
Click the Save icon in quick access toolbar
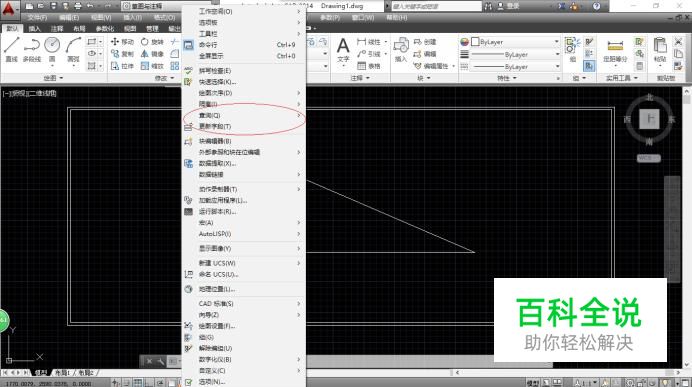(x=53, y=6)
